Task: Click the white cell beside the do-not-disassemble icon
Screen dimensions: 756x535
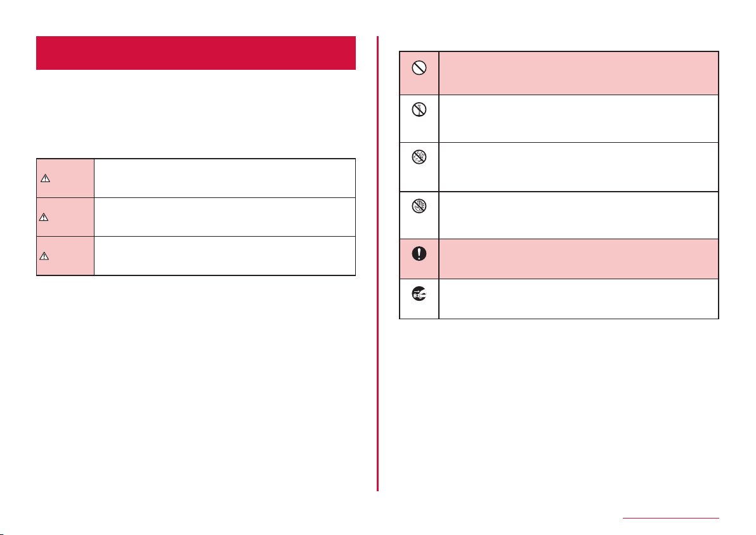Action: [x=578, y=118]
